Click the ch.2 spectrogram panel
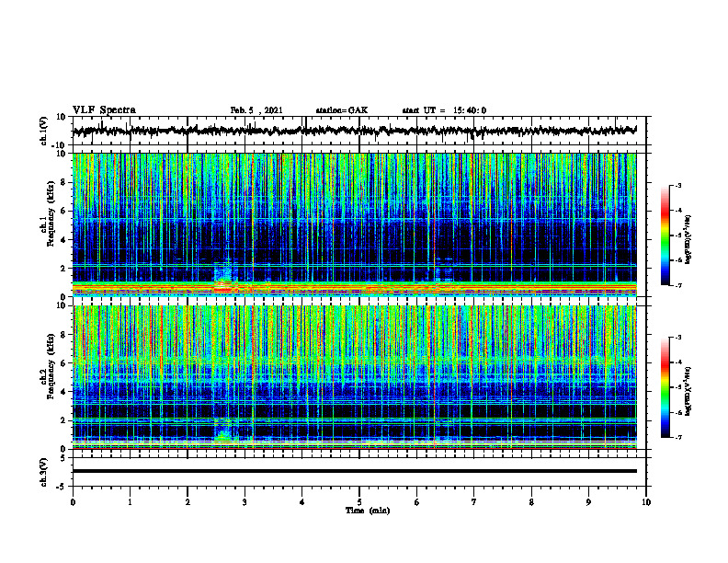Image resolution: width=728 pixels, height=563 pixels. [354, 377]
